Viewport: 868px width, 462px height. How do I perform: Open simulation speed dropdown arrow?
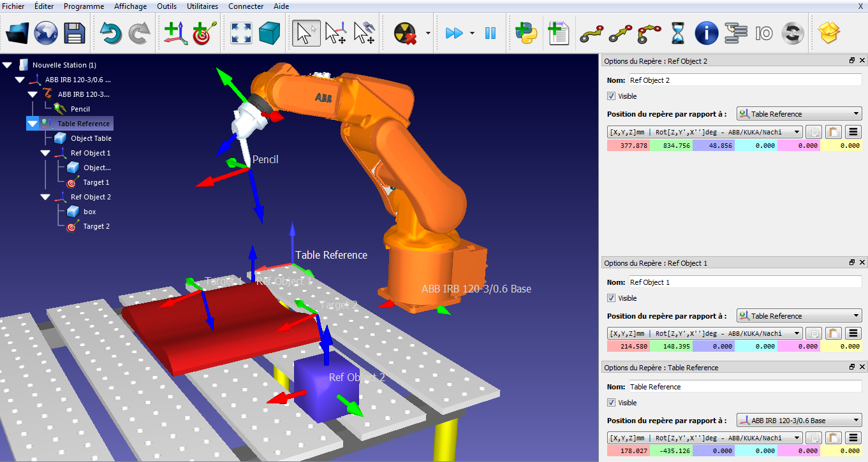472,33
